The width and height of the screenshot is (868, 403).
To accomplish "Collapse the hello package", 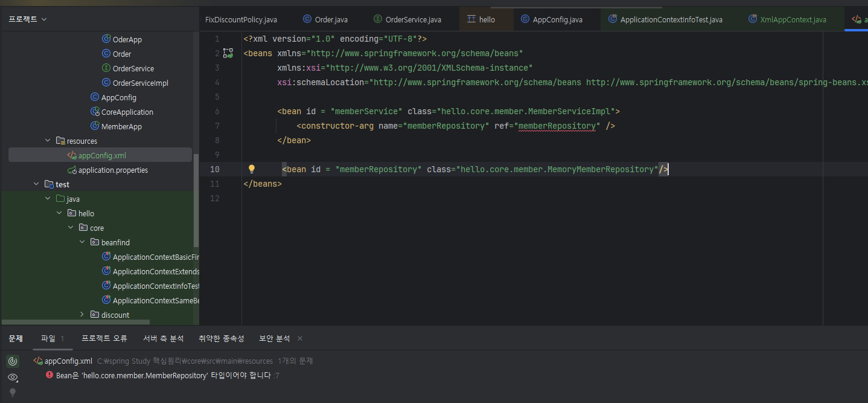I will [59, 213].
